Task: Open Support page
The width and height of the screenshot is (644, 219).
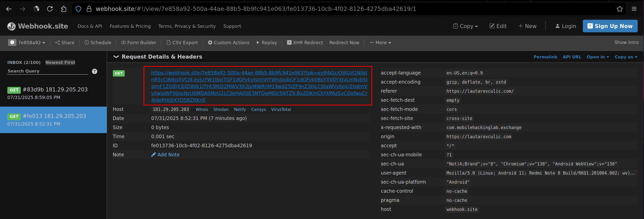Action: point(232,26)
